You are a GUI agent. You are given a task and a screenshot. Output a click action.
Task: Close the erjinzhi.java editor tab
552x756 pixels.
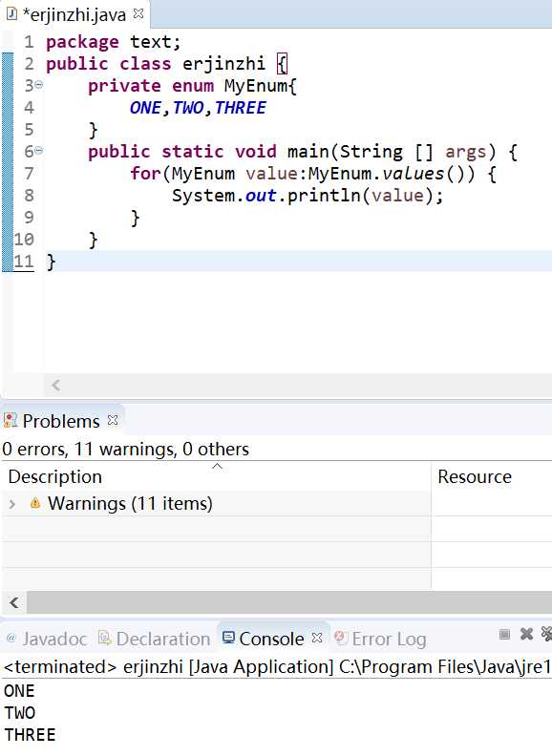tap(138, 14)
